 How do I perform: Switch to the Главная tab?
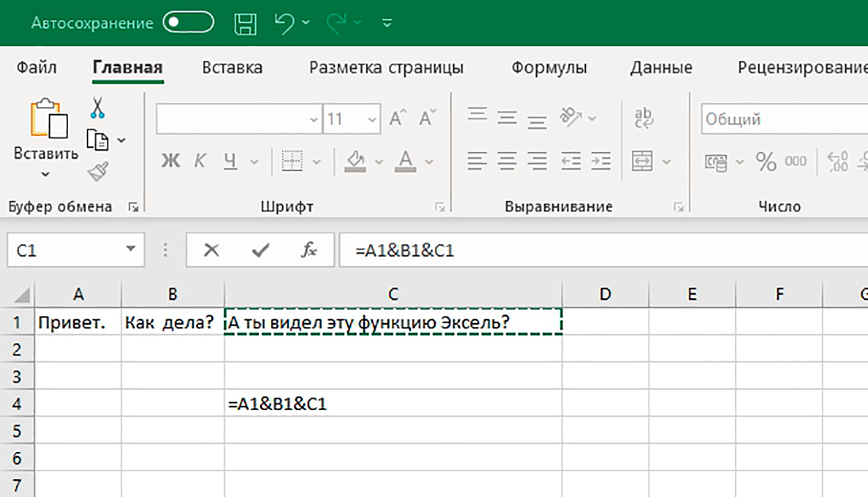pyautogui.click(x=128, y=67)
